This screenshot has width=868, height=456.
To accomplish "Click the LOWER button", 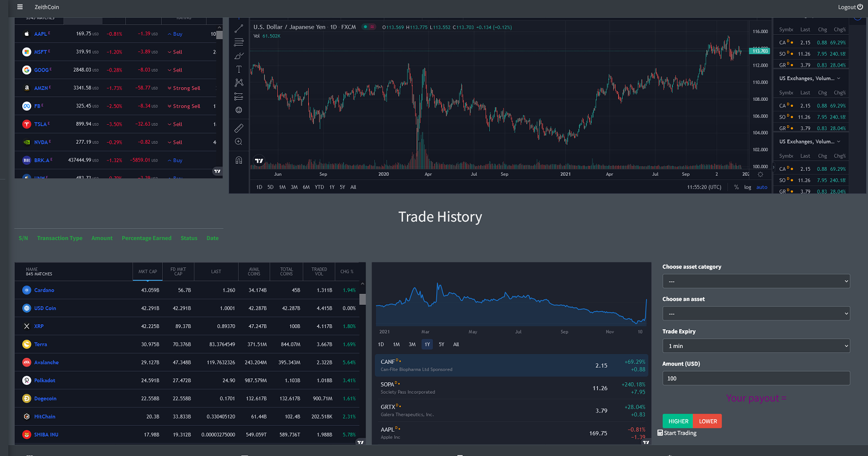I will tap(708, 421).
